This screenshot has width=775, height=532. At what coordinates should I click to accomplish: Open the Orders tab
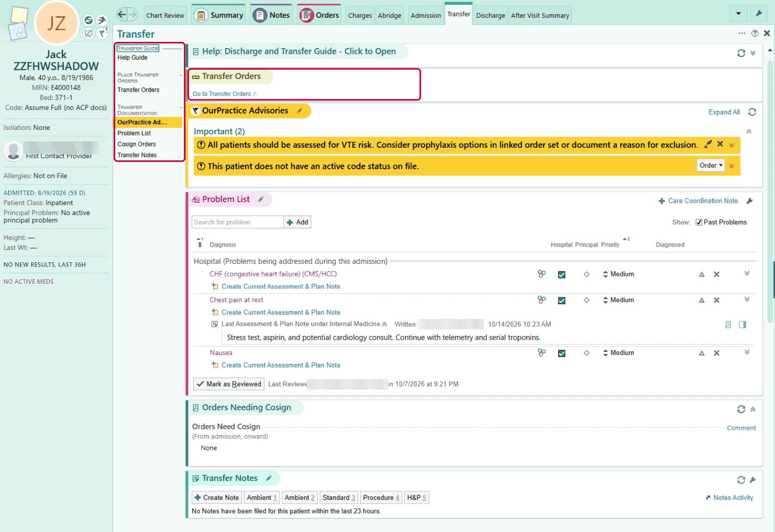point(319,15)
